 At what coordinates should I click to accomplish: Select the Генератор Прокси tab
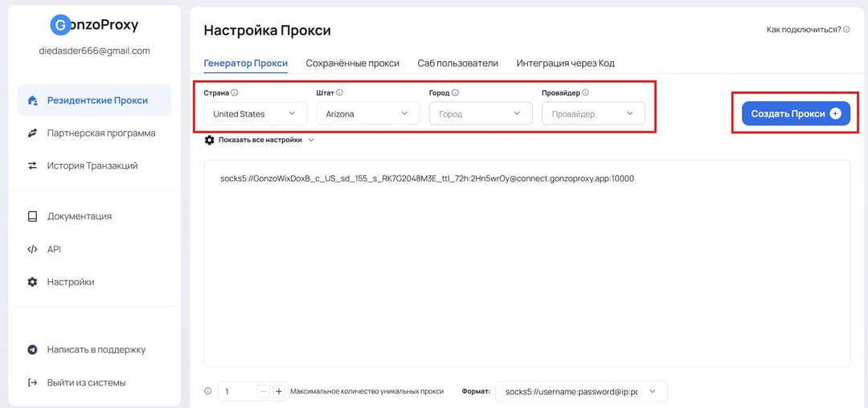(x=246, y=63)
